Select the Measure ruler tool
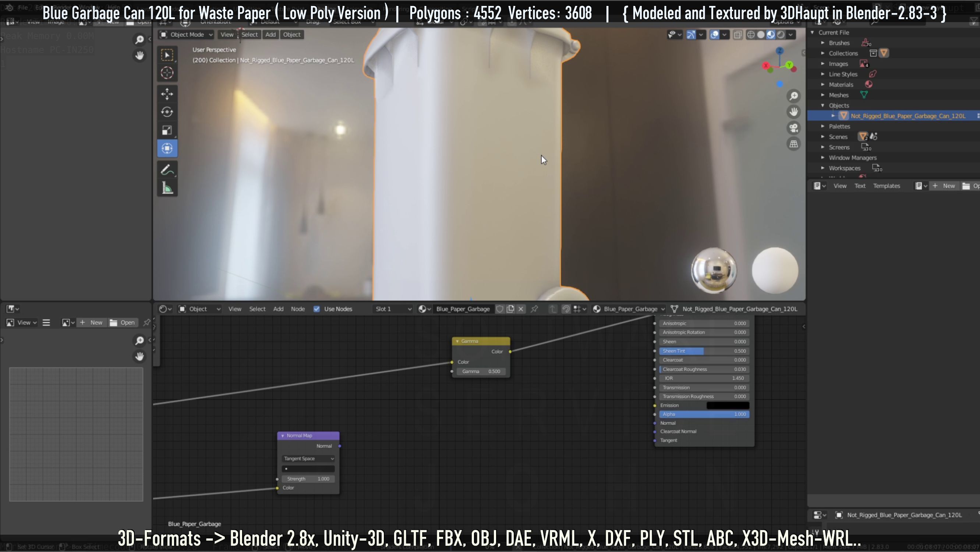 167,189
